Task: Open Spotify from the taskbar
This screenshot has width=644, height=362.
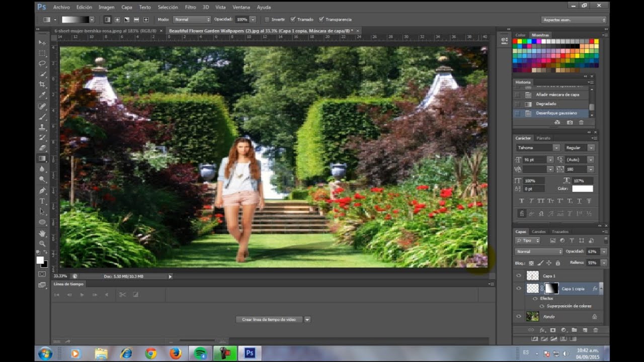Action: (200, 353)
